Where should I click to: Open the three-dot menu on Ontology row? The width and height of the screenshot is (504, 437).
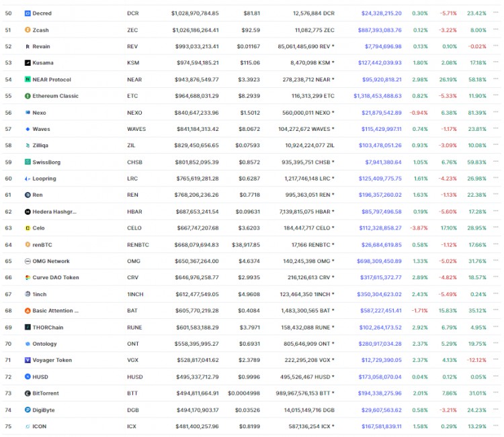click(496, 342)
